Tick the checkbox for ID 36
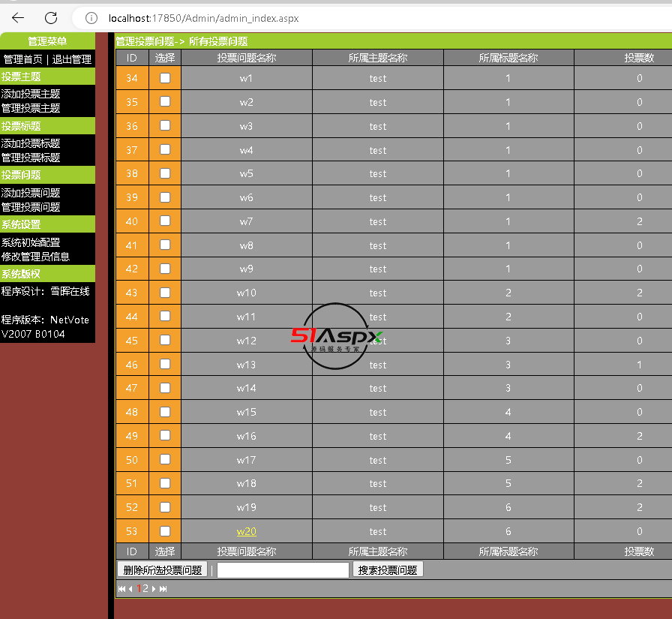 (165, 125)
